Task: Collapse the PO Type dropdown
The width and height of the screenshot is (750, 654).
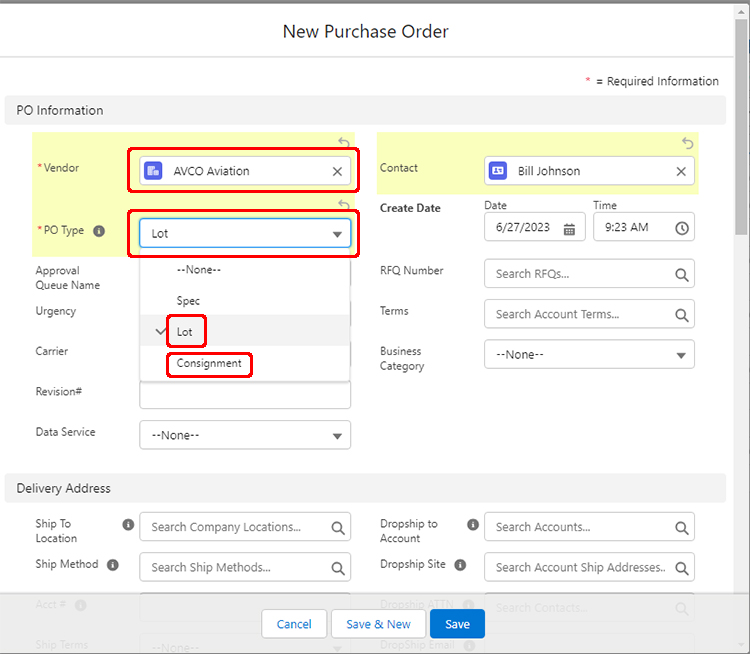Action: 336,234
